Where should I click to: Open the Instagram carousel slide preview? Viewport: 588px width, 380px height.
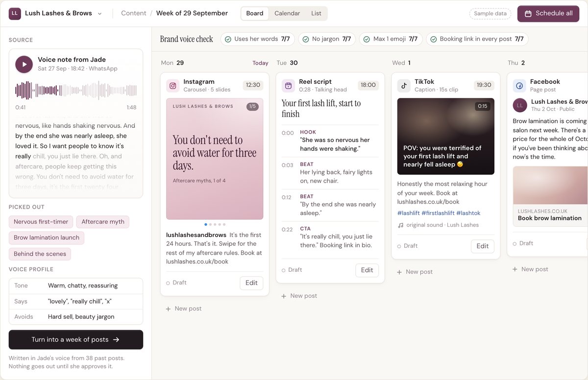(x=215, y=159)
